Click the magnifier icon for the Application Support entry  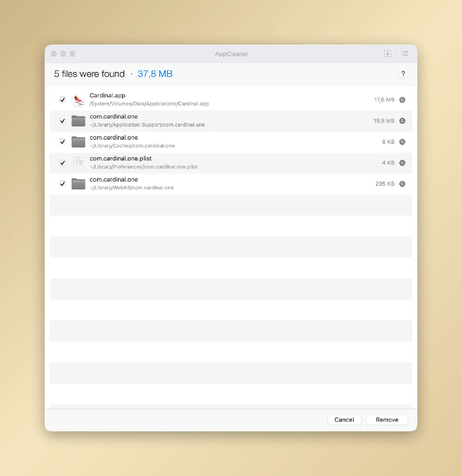[x=402, y=121]
